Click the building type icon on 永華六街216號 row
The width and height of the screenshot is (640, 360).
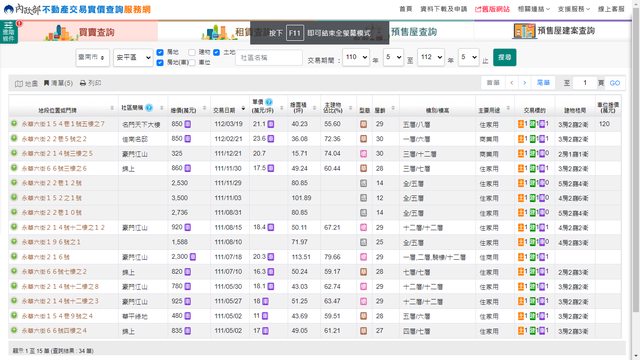(x=363, y=257)
